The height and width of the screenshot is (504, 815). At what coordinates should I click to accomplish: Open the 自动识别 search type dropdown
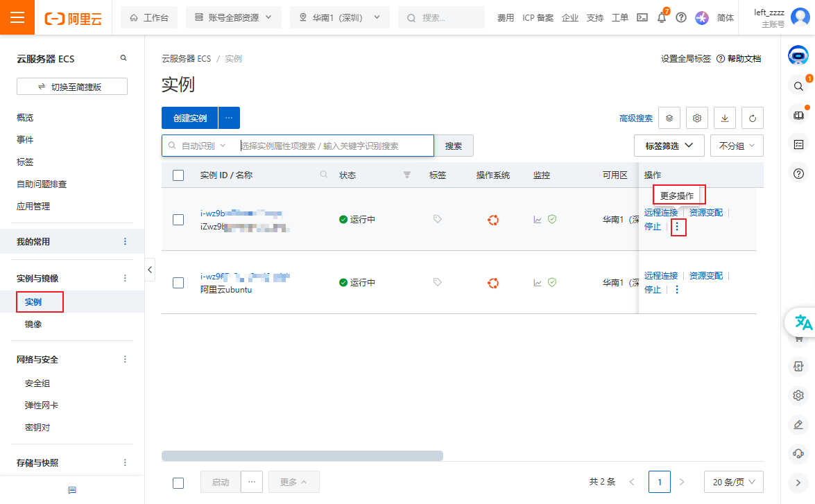(203, 146)
